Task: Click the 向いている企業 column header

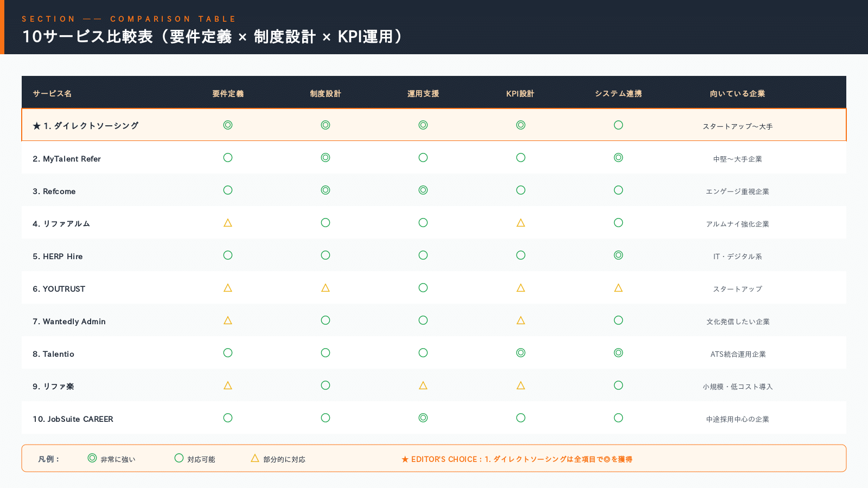Action: [738, 94]
